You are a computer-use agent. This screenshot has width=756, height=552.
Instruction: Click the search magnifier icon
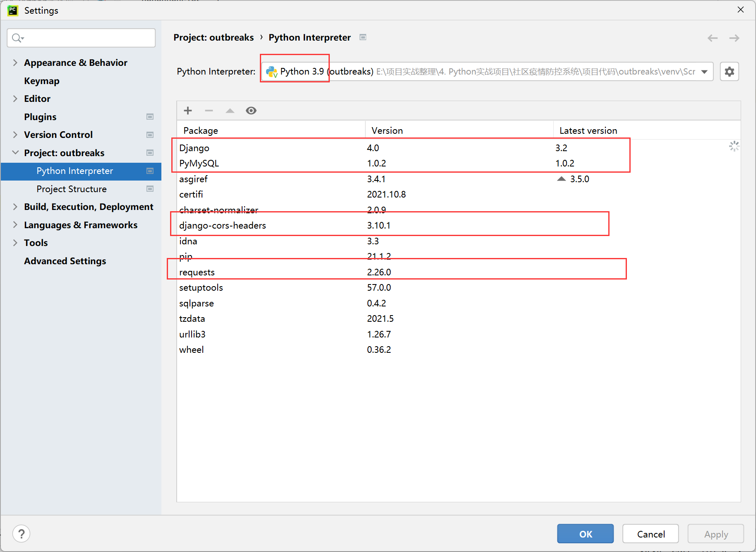click(17, 38)
